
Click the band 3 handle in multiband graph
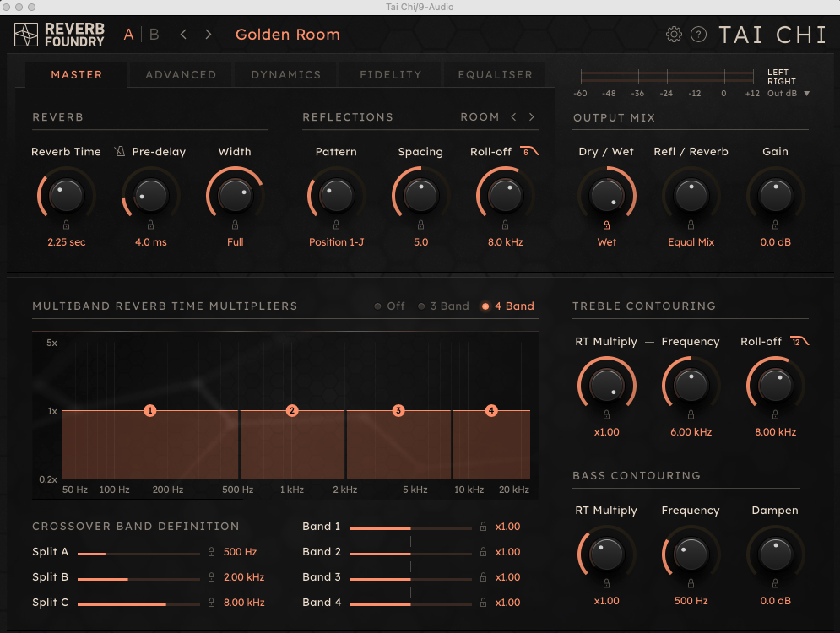[398, 411]
